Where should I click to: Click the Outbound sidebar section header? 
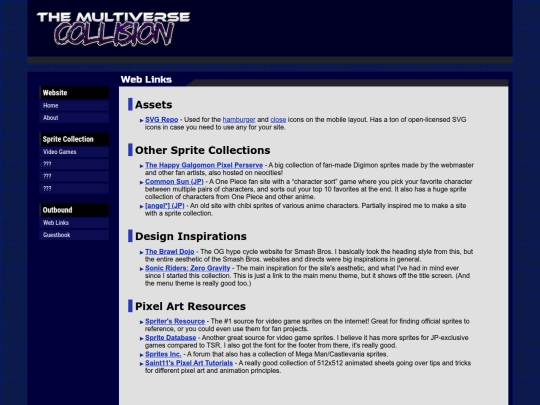74,210
